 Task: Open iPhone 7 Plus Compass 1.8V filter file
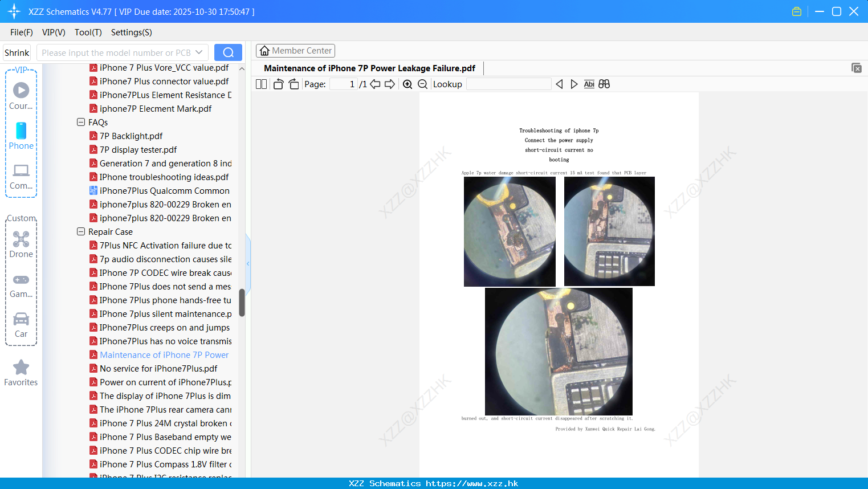click(x=160, y=464)
